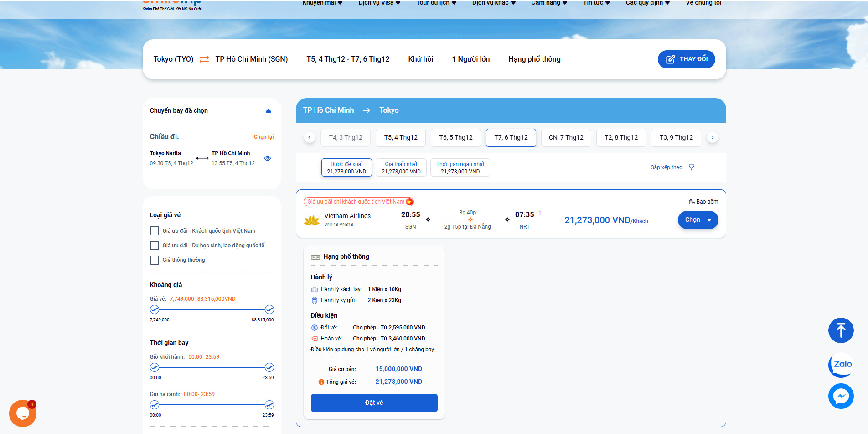
Task: Check 'Giá ưu đãi - Khách quốc tịch Việt Nam'
Action: click(155, 231)
